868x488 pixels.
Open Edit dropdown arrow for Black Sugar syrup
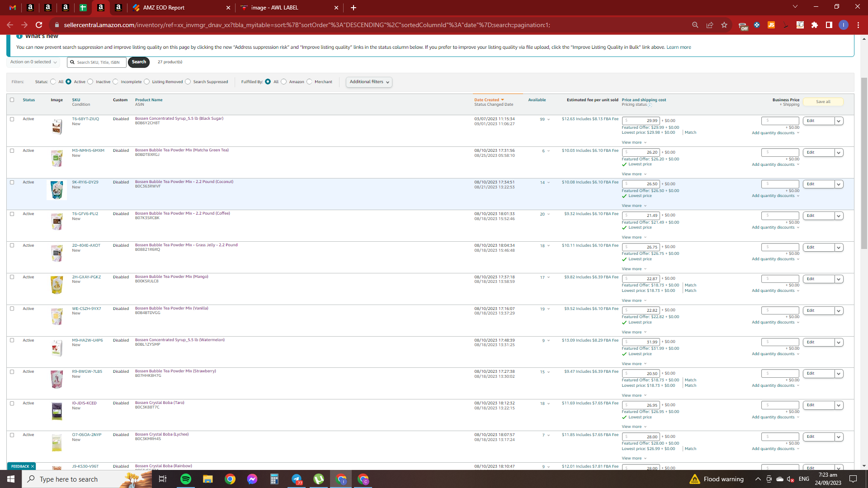click(x=839, y=121)
